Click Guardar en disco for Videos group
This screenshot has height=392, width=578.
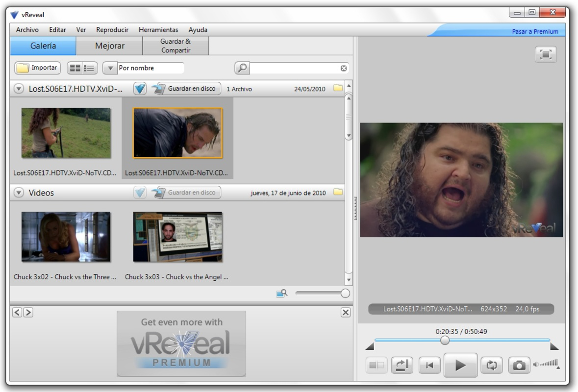point(186,193)
